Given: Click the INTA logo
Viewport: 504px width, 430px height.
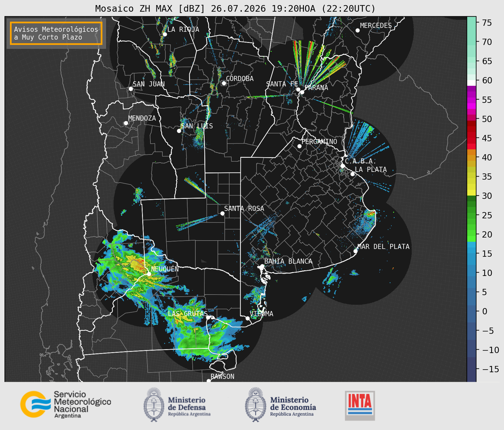Looking at the screenshot, I should (x=360, y=405).
